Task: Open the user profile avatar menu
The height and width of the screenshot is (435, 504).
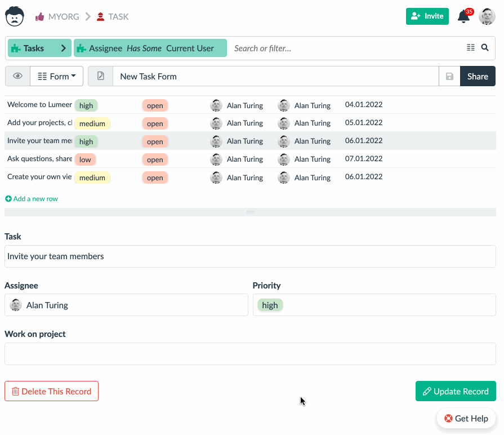Action: click(x=487, y=16)
